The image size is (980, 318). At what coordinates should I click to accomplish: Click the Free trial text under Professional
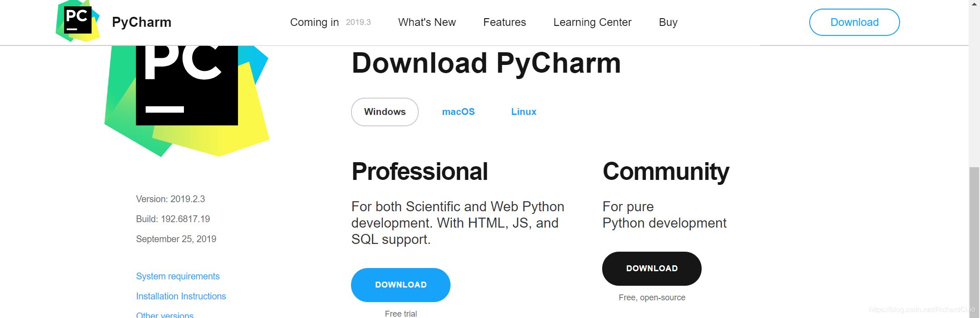(x=400, y=313)
